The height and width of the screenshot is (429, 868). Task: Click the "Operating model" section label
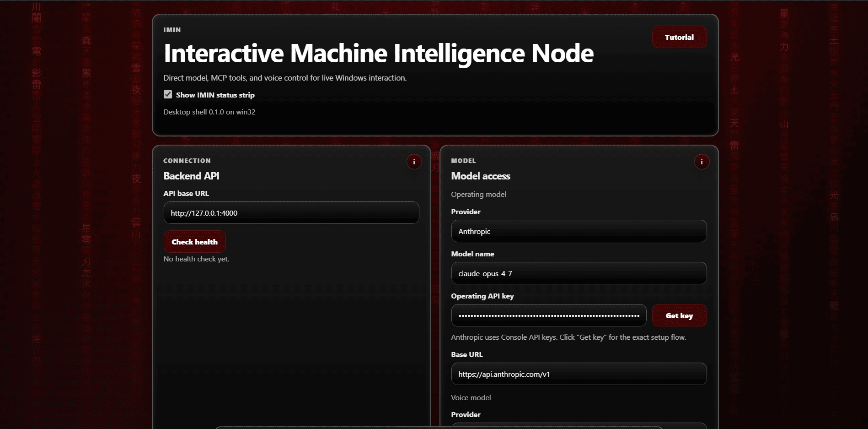pos(478,195)
